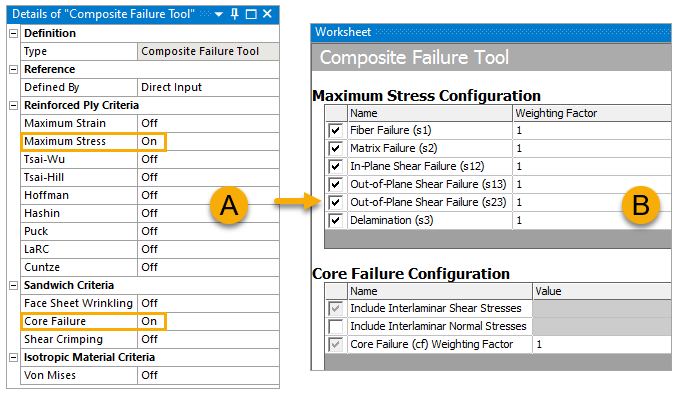675x396 pixels.
Task: Edit weighting factor for Out-of-Plane Shear (s13)
Action: point(592,184)
